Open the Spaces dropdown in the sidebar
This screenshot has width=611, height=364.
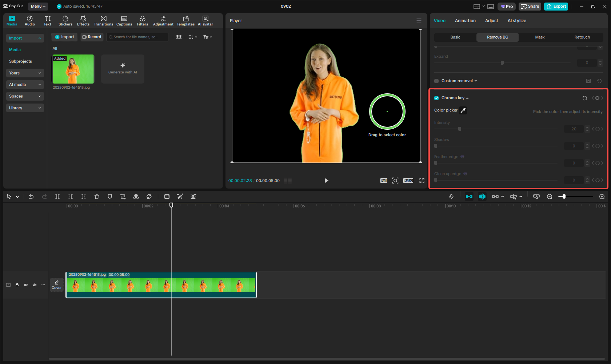25,96
